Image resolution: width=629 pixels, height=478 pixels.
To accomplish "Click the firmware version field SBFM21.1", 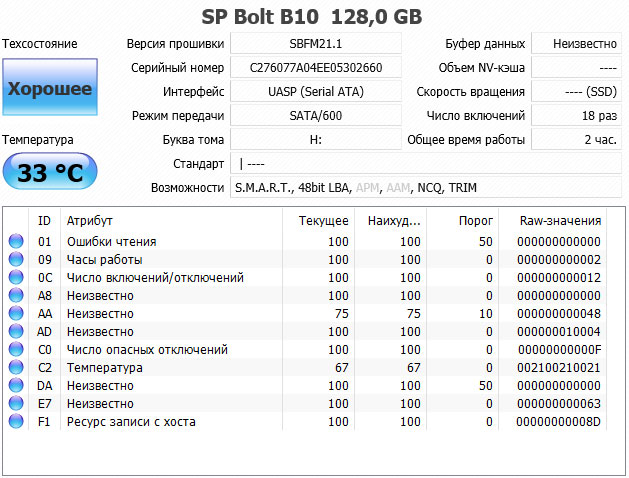I will [316, 43].
